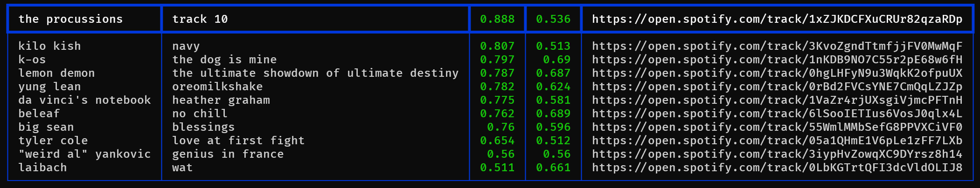
Task: Click the artist '"weird al" yankovic'
Action: coord(84,154)
